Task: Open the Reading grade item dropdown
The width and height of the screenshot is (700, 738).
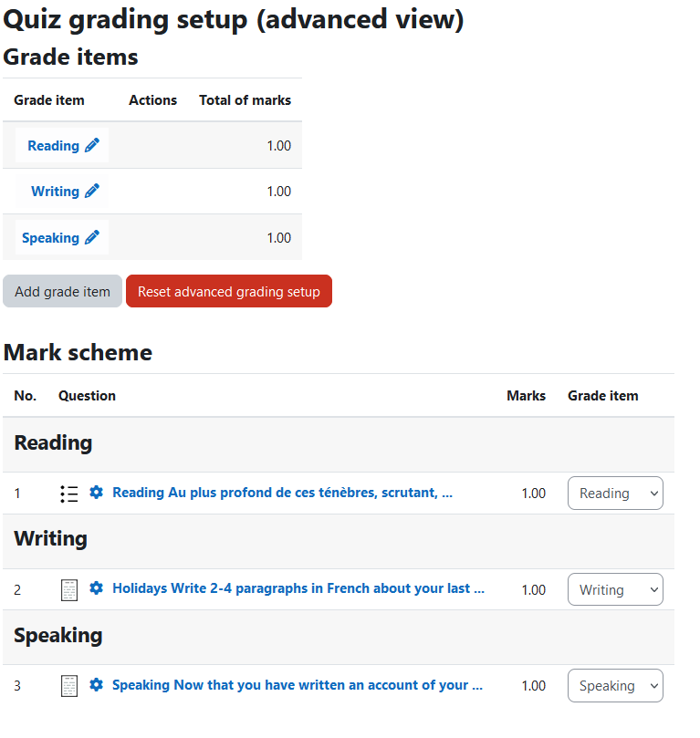Action: pyautogui.click(x=615, y=494)
